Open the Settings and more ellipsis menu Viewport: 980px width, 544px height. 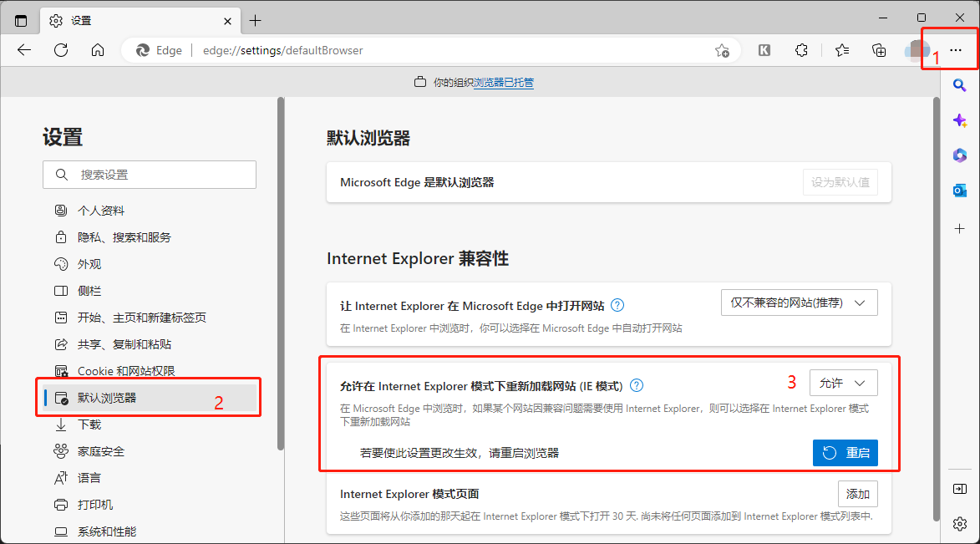[956, 50]
